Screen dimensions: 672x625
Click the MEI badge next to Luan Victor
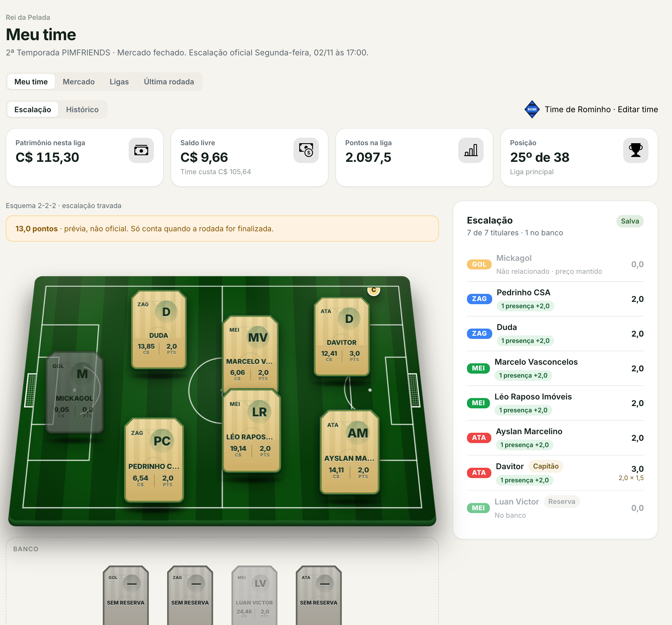[478, 508]
